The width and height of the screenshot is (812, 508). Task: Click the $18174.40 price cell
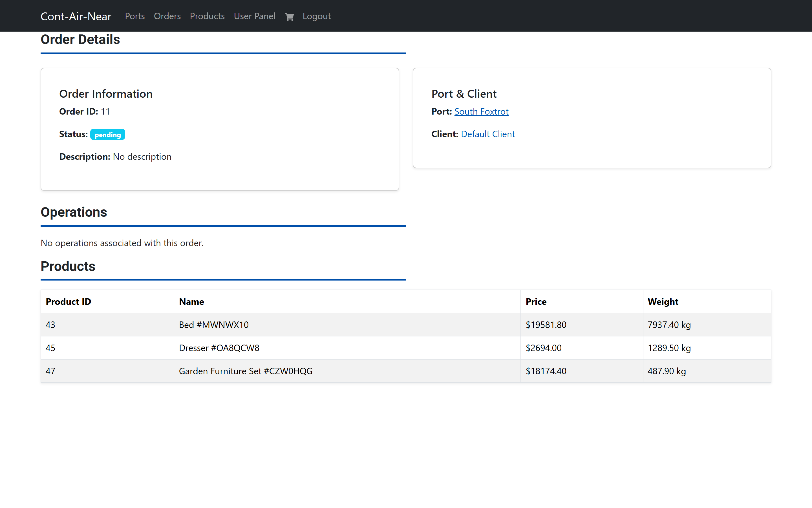pyautogui.click(x=581, y=371)
